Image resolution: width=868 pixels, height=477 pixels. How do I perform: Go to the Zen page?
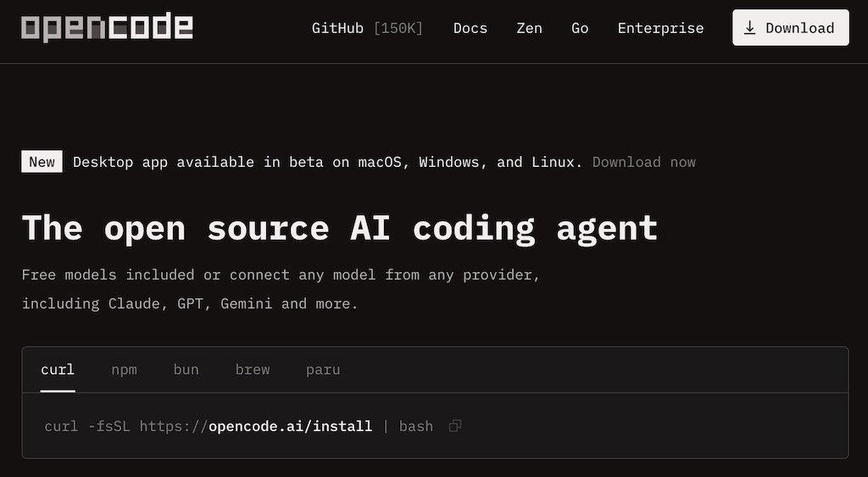pos(529,28)
